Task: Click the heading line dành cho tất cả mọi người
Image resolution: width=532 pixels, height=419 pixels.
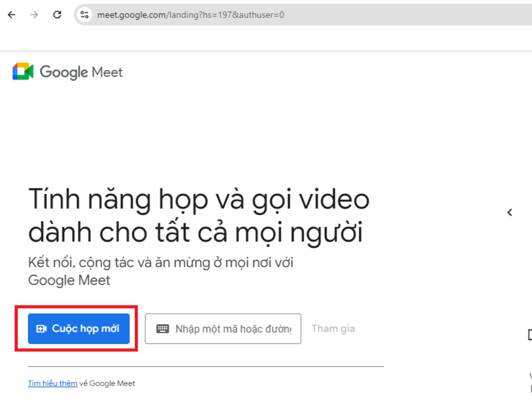Action: click(195, 233)
